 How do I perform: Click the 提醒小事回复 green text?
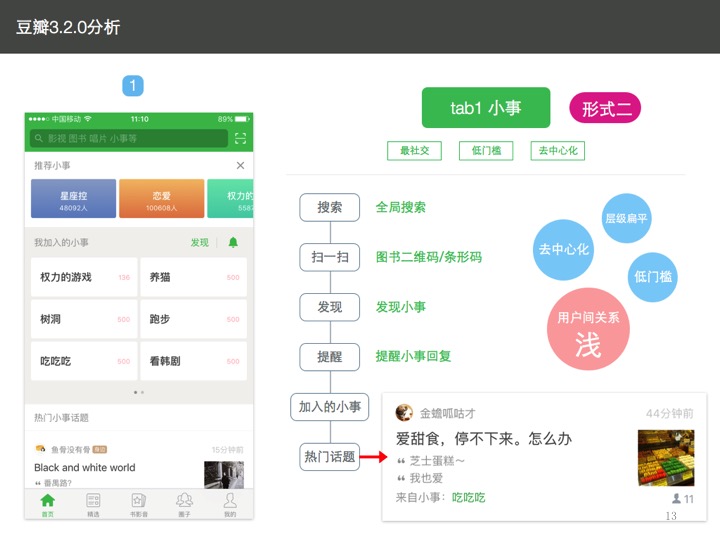[x=413, y=356]
